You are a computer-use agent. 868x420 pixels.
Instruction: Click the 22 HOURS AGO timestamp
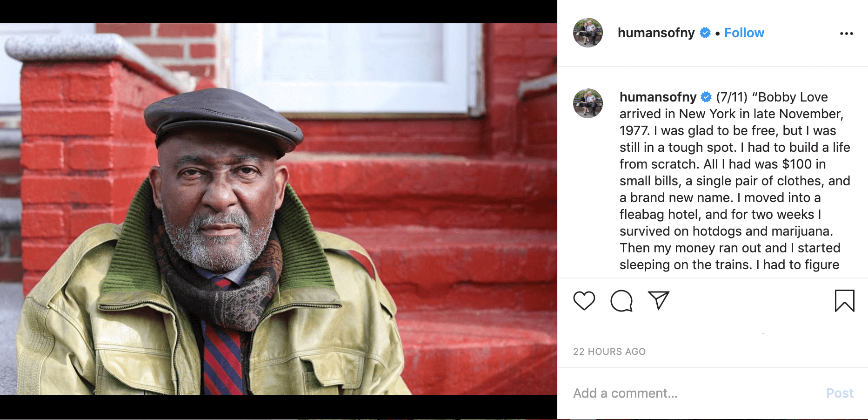(609, 352)
